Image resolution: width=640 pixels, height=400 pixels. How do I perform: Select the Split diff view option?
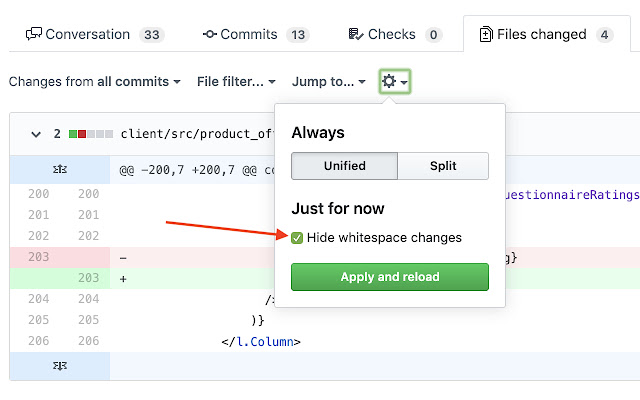(x=443, y=166)
